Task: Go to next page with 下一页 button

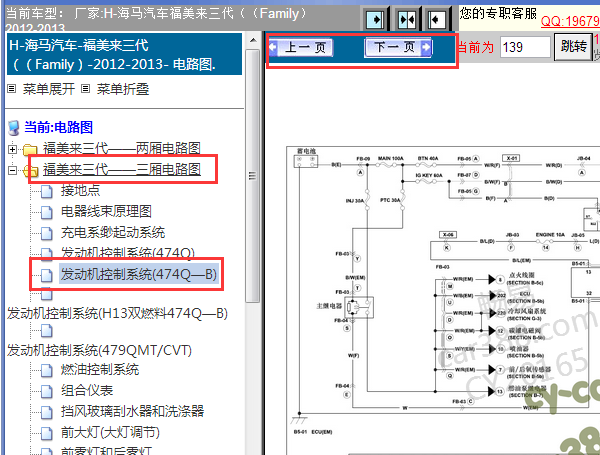Action: [x=398, y=47]
